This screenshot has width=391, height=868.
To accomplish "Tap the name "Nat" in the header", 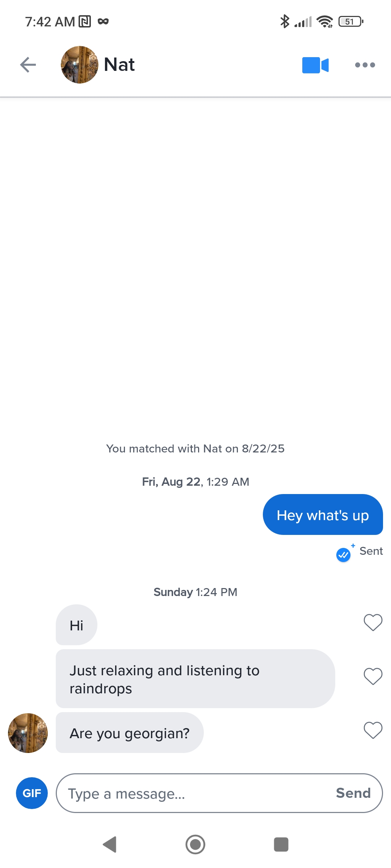I will (x=119, y=65).
